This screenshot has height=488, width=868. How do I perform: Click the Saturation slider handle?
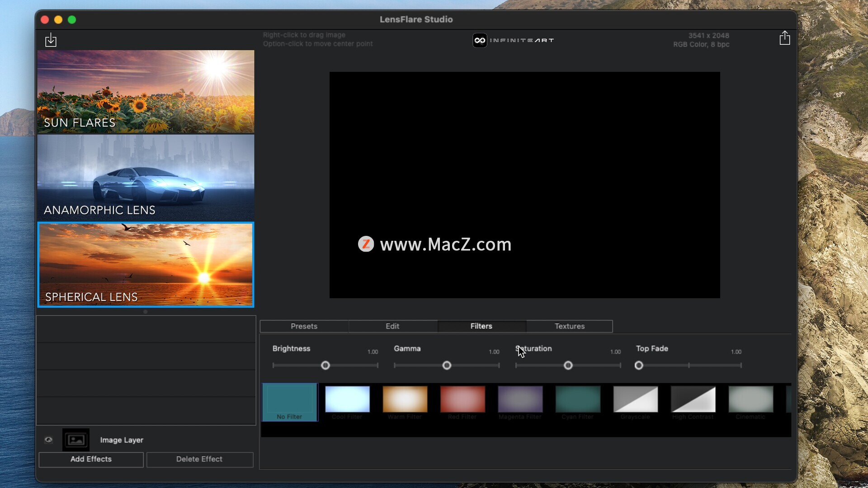tap(568, 366)
